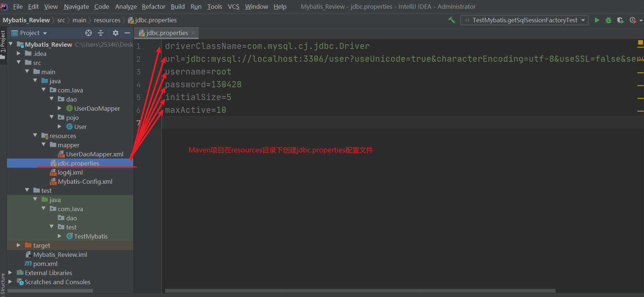Select Mybatis-Config.xml in the tree
The height and width of the screenshot is (297, 644).
coord(85,182)
